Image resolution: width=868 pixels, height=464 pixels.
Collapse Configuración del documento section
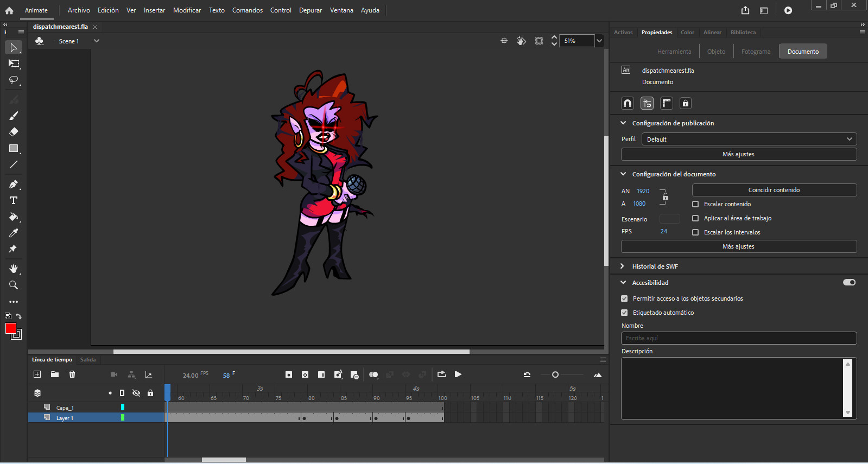click(623, 174)
